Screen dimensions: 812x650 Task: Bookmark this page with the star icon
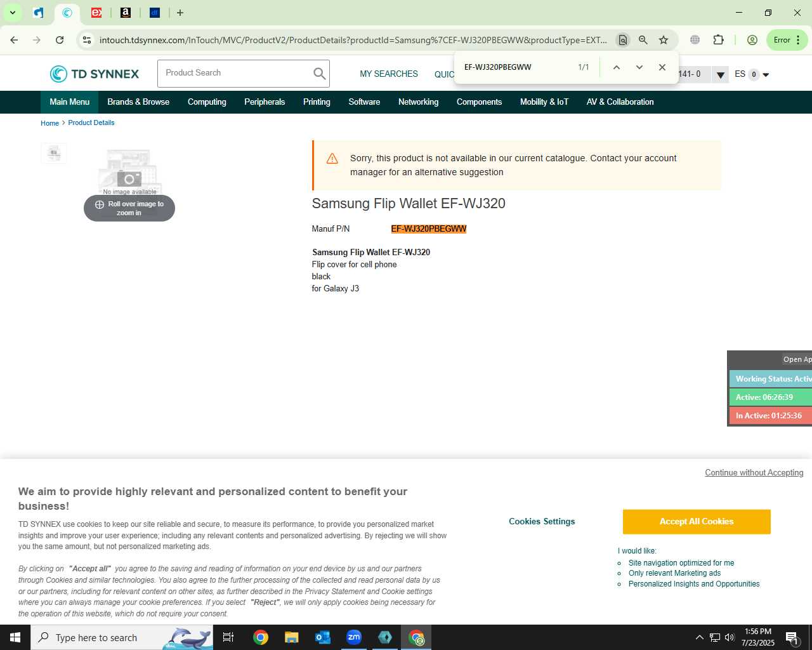point(664,40)
